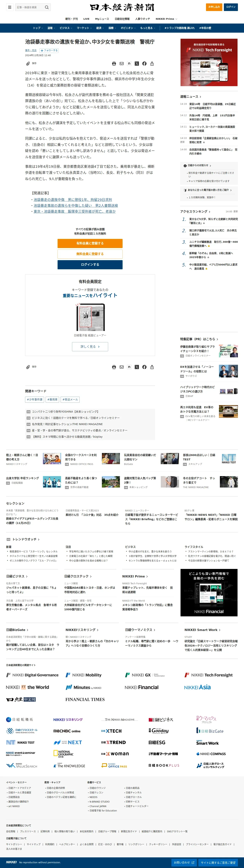The height and width of the screenshot is (868, 244).
Task: Open the トレンドウオッチ section heading
Action: coord(26,539)
